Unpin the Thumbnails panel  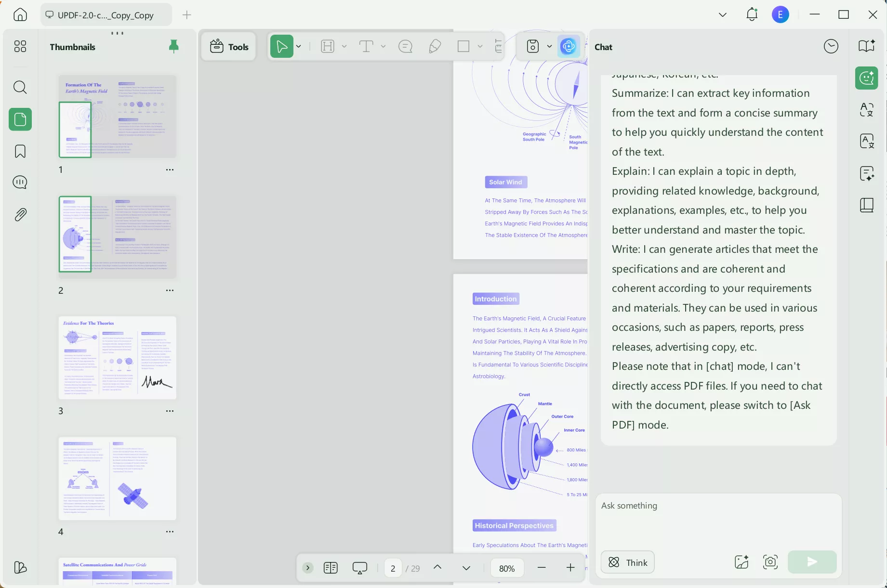[174, 46]
